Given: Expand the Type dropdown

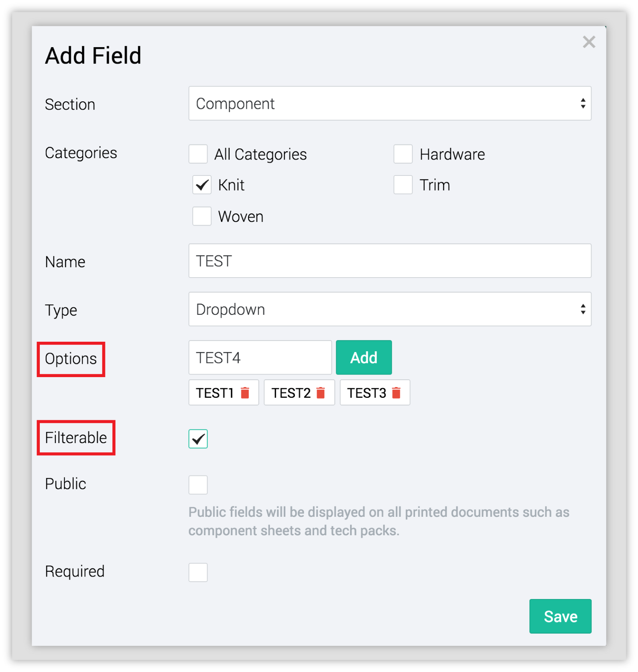Looking at the screenshot, I should 390,309.
